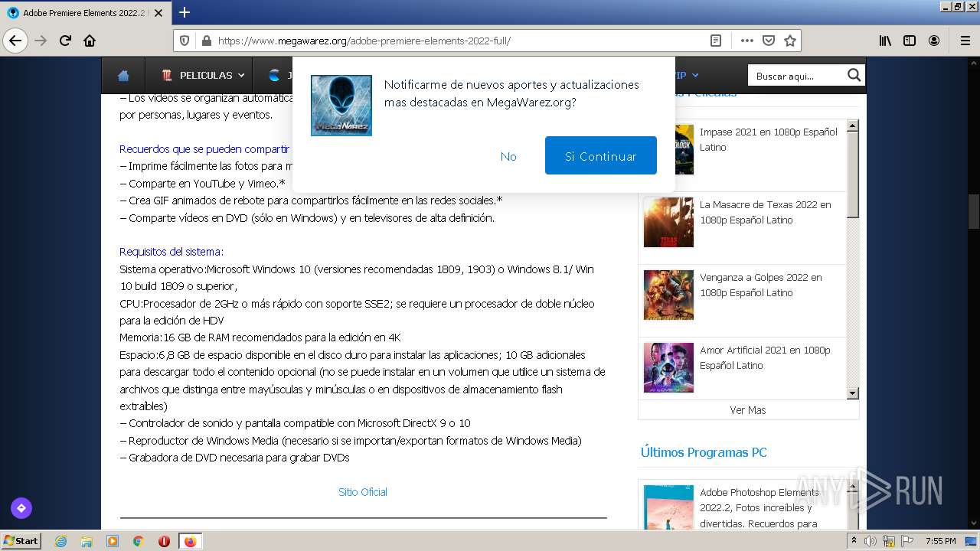Go back with the browser back arrow
980x551 pixels.
[15, 41]
